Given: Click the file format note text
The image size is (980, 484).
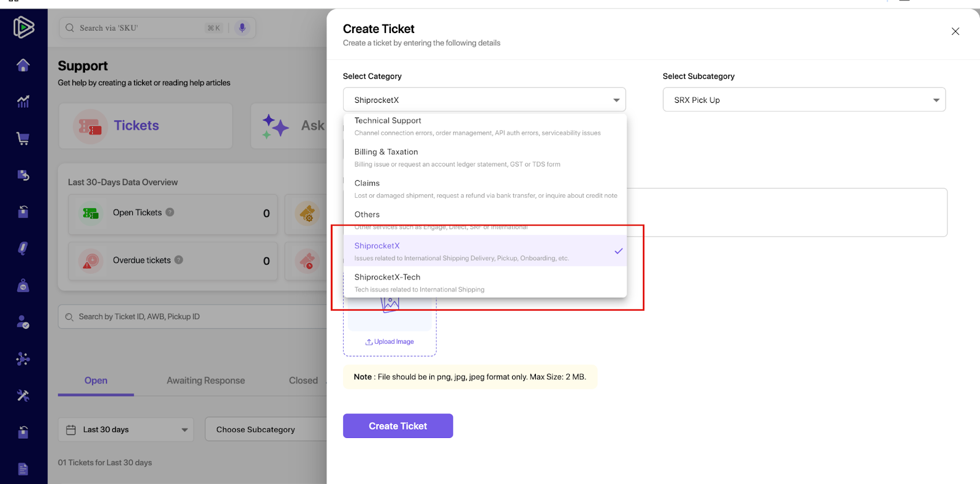Looking at the screenshot, I should (470, 377).
